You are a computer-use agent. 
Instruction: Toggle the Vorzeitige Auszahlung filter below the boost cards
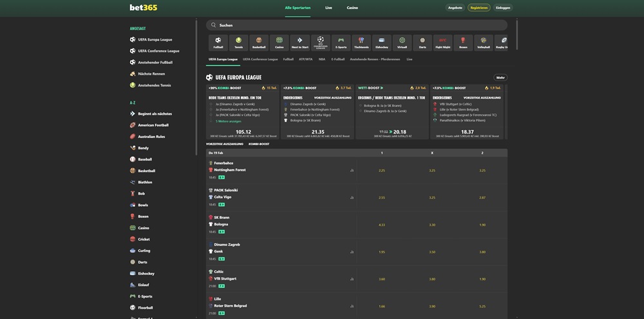pos(225,144)
